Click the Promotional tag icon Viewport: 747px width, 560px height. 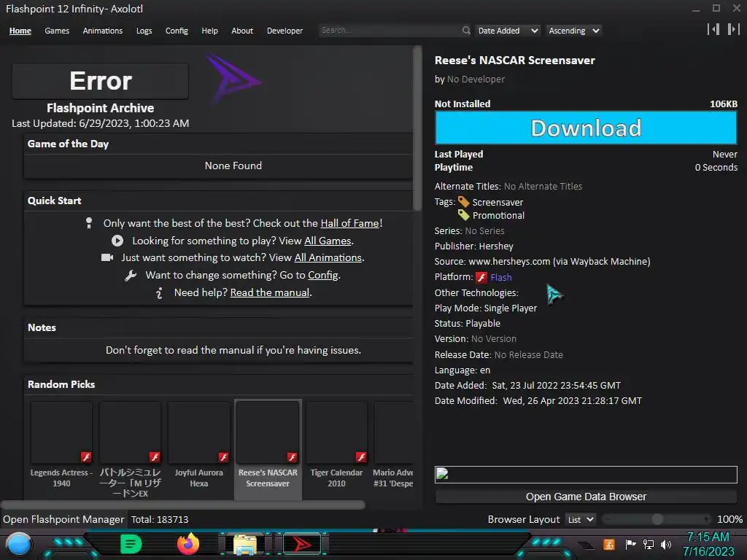[463, 215]
